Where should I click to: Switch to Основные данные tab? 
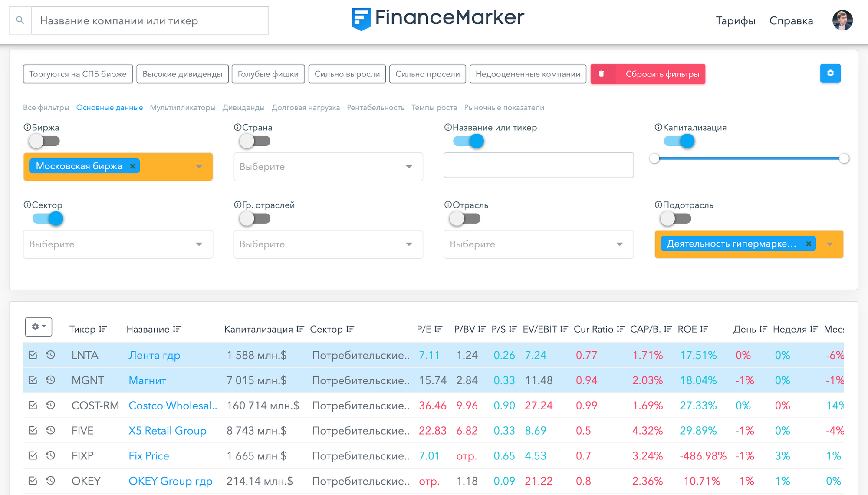pyautogui.click(x=109, y=108)
